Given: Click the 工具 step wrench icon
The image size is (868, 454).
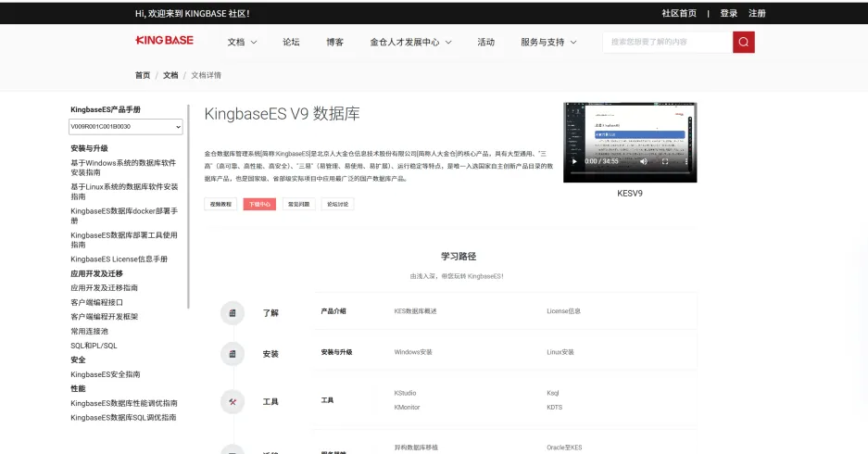Looking at the screenshot, I should tap(233, 402).
